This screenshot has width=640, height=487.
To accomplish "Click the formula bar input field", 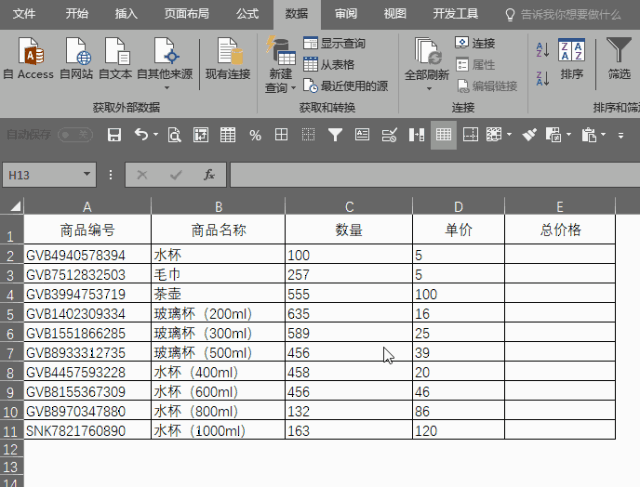I will 435,175.
